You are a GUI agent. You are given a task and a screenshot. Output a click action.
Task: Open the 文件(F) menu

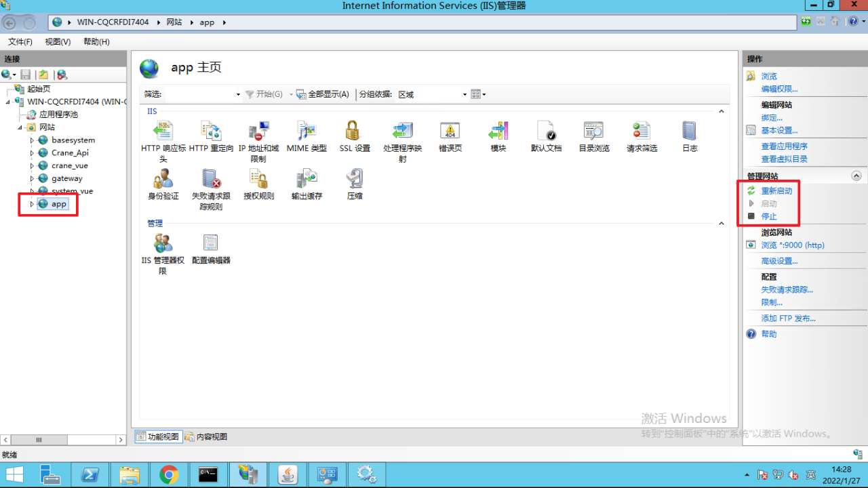tap(20, 42)
